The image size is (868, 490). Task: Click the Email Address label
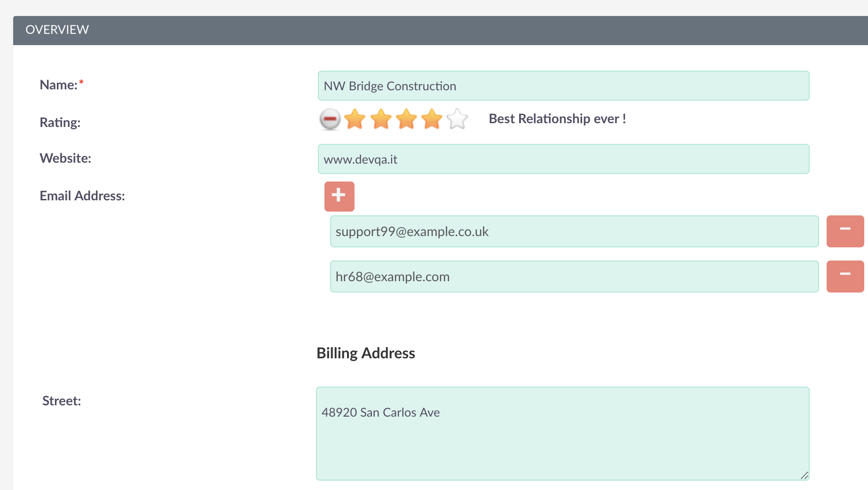[82, 196]
